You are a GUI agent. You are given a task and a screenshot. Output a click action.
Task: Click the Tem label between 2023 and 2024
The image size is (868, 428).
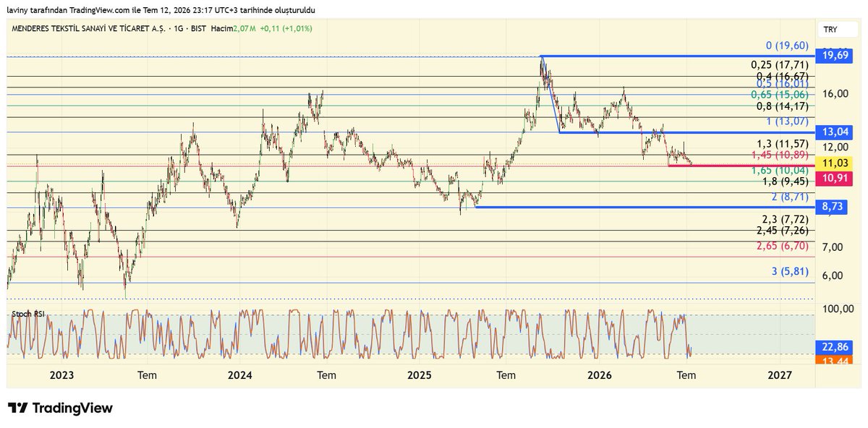(148, 375)
